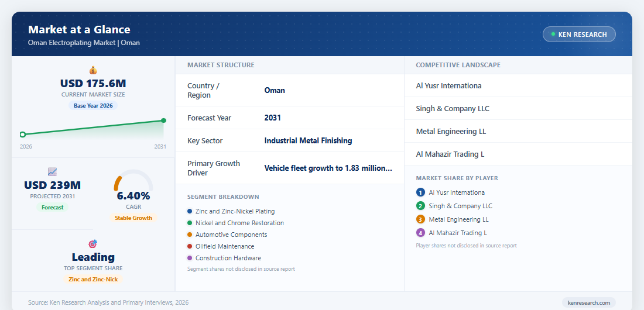Click the blue Zinc and Zinc-Nickel Plating dot
The image size is (644, 310).
189,212
